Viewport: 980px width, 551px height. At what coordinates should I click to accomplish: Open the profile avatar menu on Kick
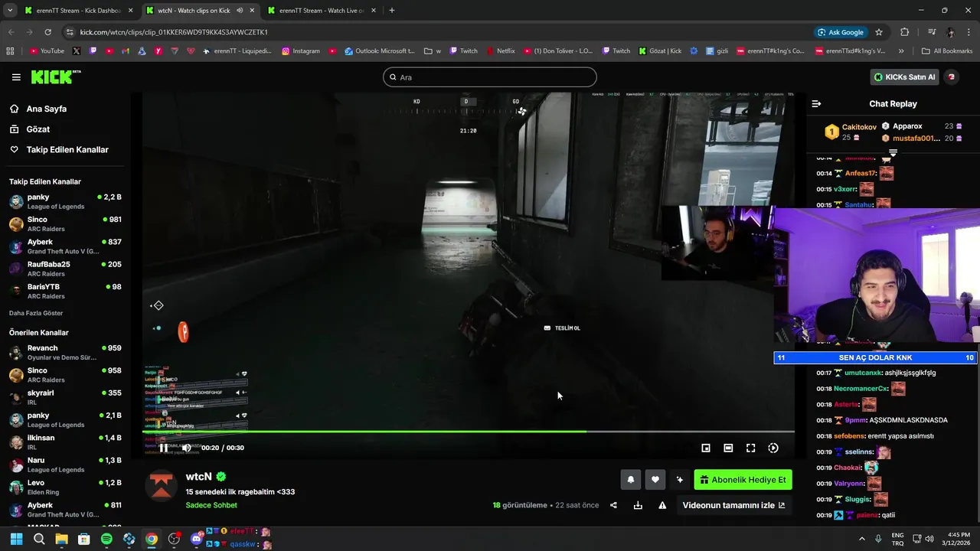click(952, 77)
